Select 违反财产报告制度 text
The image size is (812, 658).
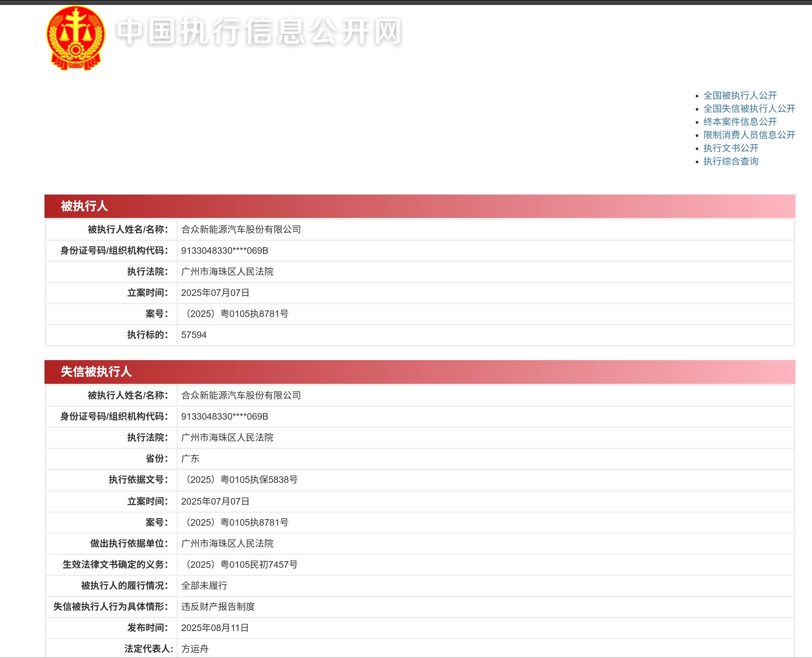point(218,606)
